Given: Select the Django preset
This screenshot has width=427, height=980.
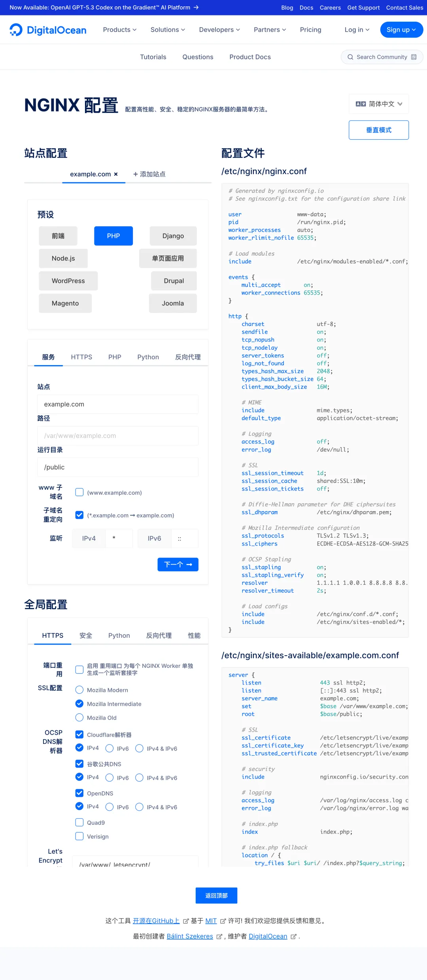Looking at the screenshot, I should [173, 236].
